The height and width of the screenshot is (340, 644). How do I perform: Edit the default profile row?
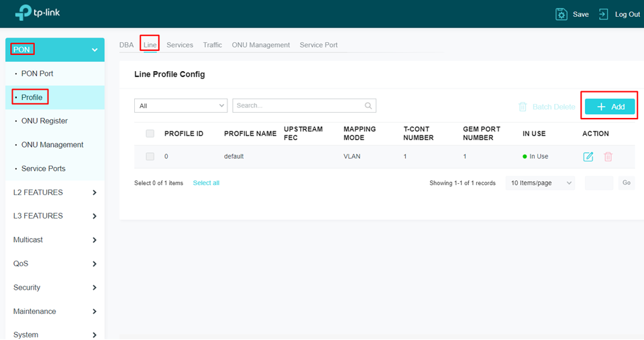coord(588,157)
